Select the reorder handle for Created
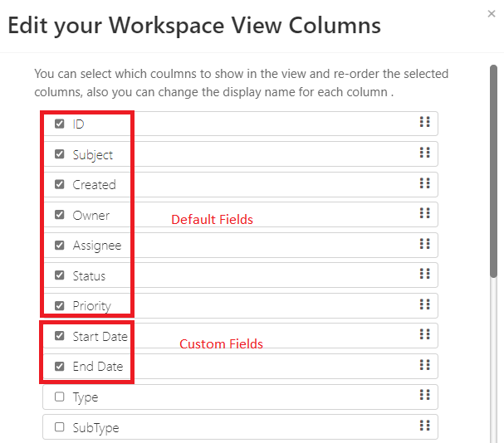 (x=424, y=183)
